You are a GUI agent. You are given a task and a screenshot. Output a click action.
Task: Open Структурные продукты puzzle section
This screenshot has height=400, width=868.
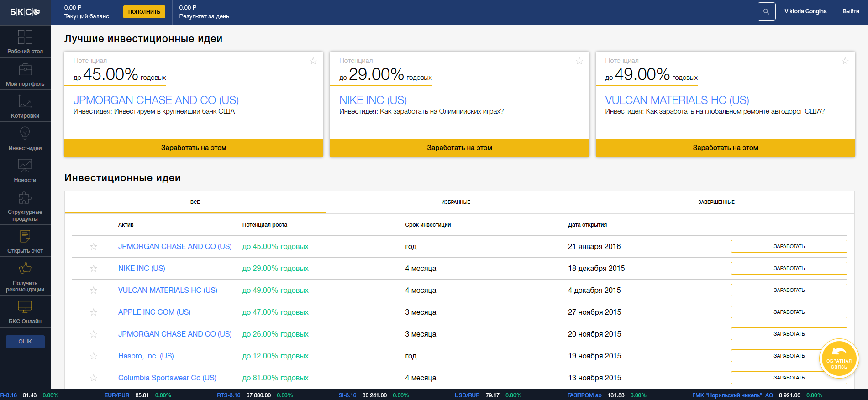tap(25, 206)
